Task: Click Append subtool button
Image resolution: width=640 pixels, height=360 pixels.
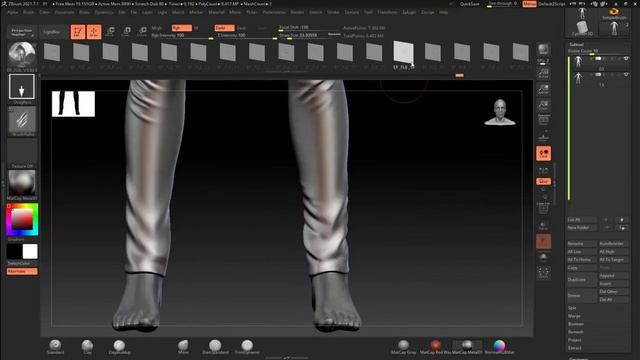Action: [613, 276]
